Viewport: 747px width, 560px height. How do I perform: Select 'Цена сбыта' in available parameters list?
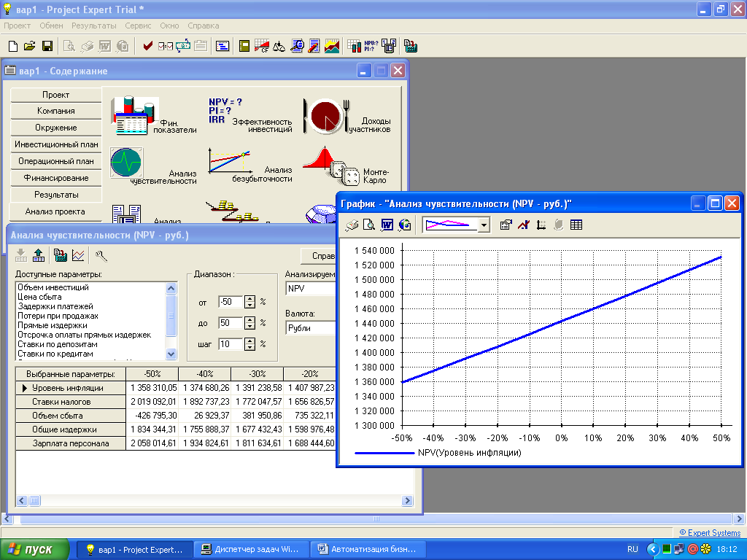coord(39,297)
